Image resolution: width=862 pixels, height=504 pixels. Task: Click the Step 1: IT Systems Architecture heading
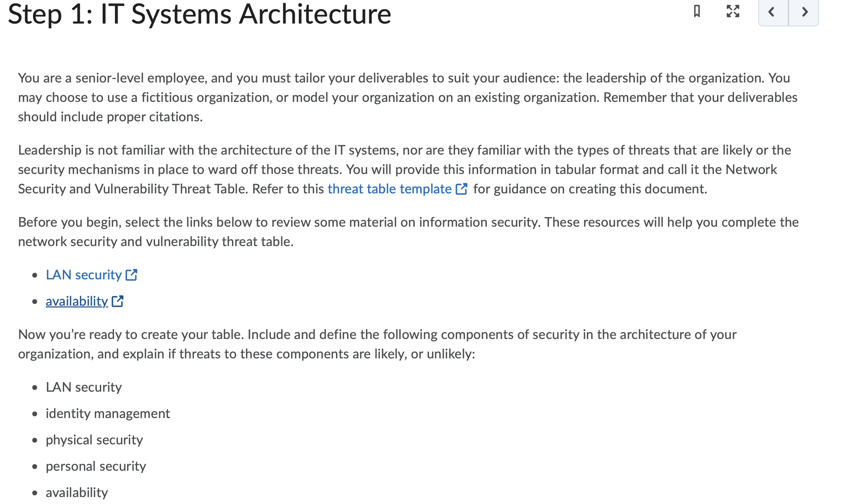pos(199,14)
